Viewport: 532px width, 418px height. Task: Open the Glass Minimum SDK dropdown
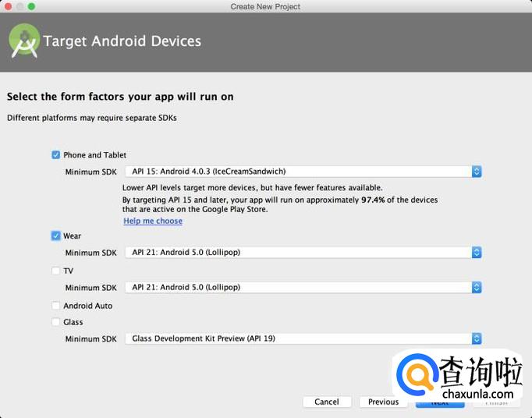(x=303, y=338)
